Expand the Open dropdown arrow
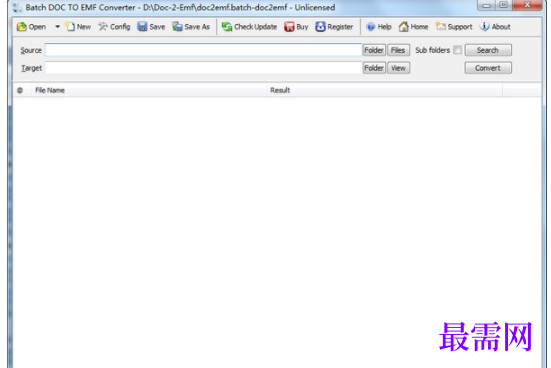This screenshot has width=551, height=368. [x=57, y=27]
